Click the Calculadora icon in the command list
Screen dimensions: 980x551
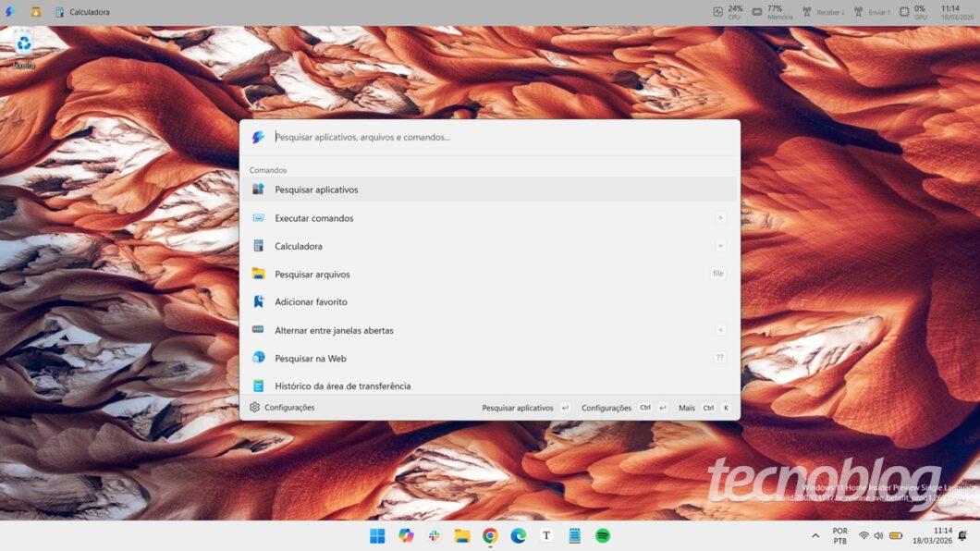coord(258,246)
